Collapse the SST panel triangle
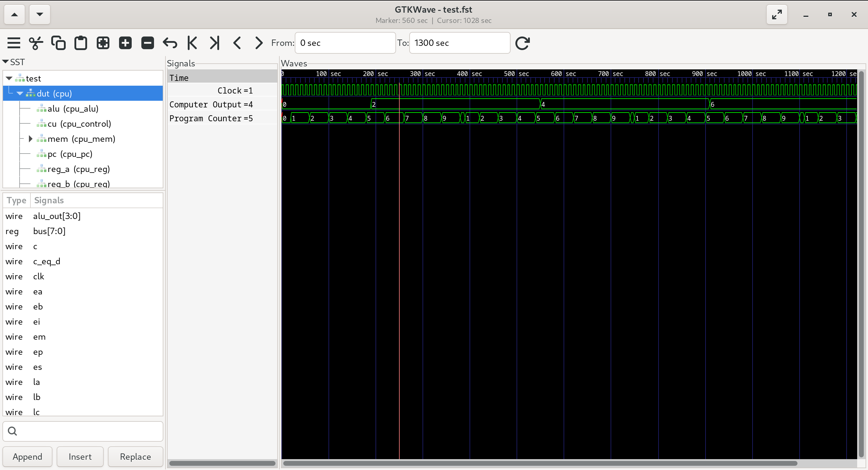 click(5, 62)
